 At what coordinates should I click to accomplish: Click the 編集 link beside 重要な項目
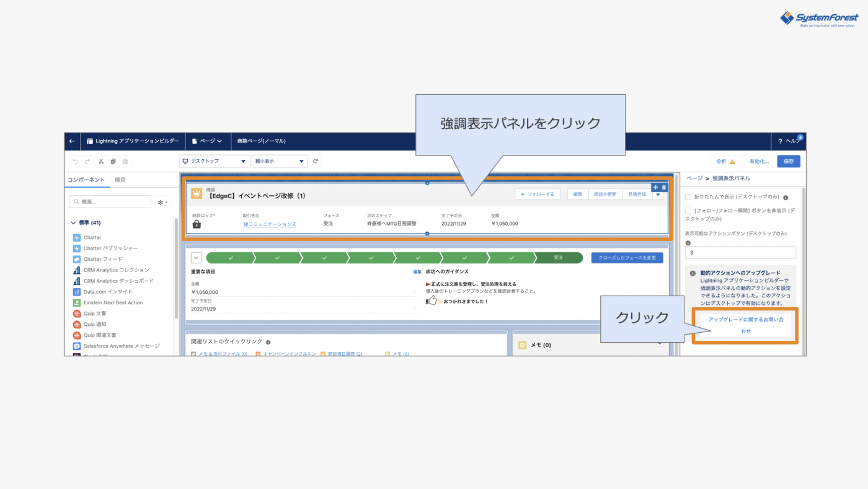(417, 271)
